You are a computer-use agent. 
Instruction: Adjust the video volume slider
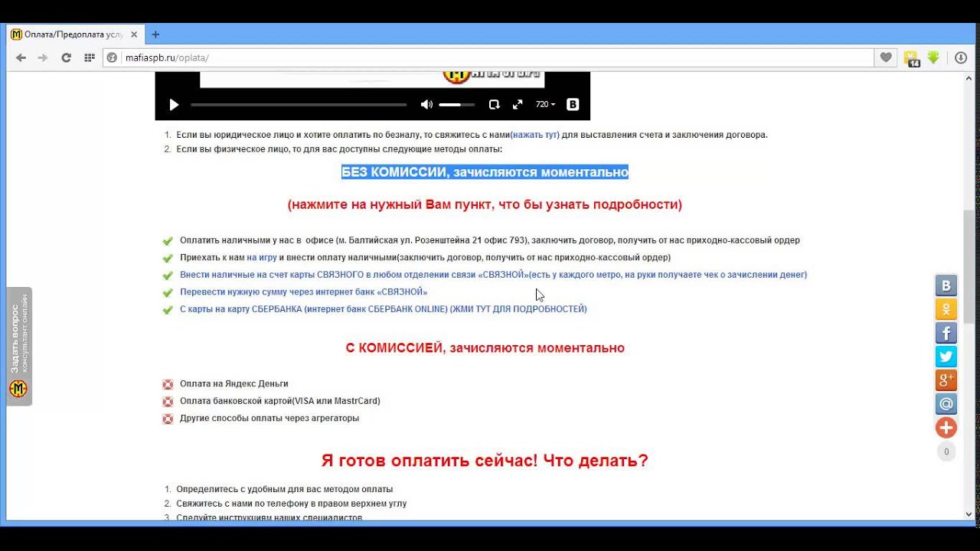coord(456,105)
